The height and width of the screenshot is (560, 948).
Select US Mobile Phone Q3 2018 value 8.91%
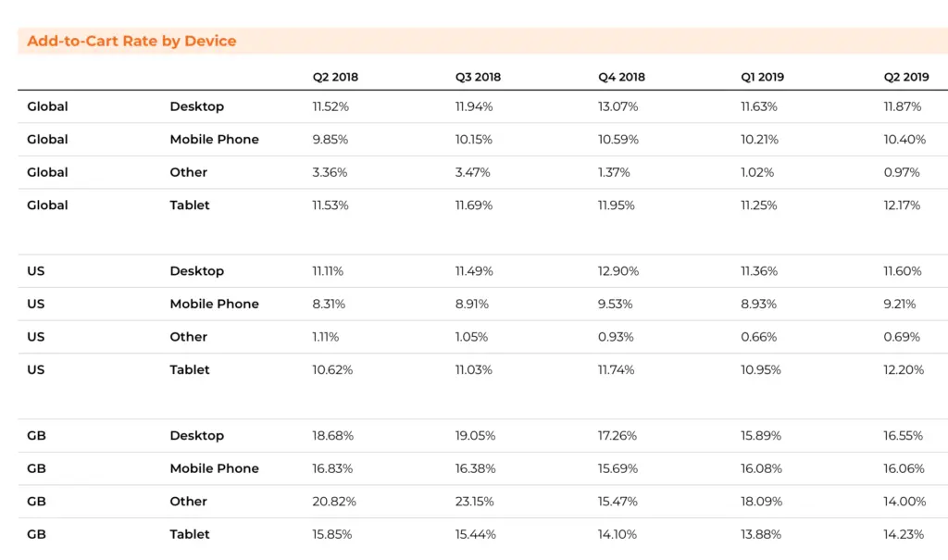(x=472, y=304)
